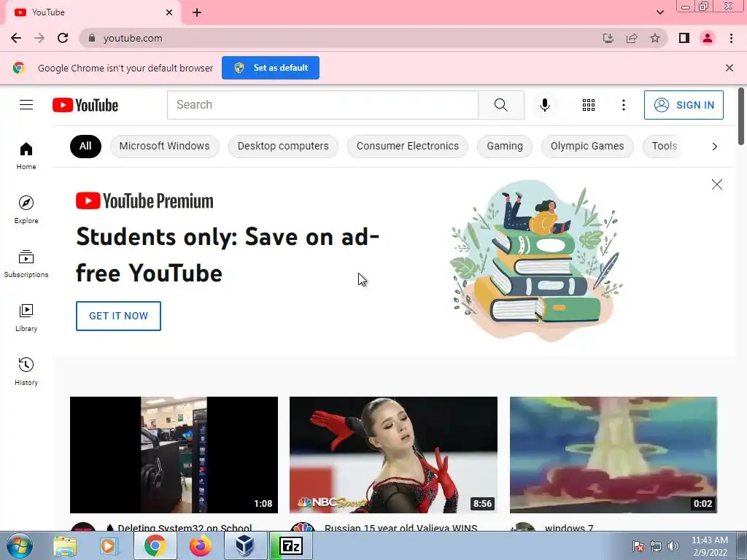The image size is (747, 560).
Task: Select Consumer Electronics filter chip
Action: [x=408, y=146]
